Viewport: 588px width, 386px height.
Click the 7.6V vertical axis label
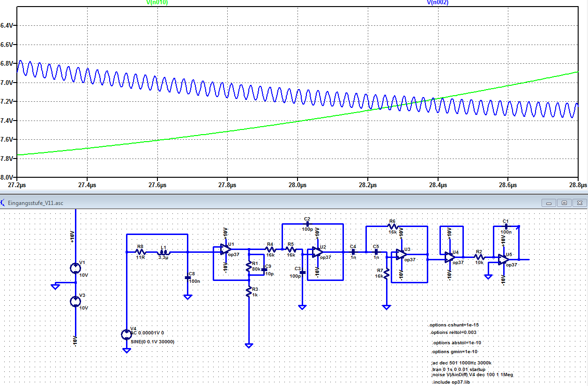click(7, 139)
